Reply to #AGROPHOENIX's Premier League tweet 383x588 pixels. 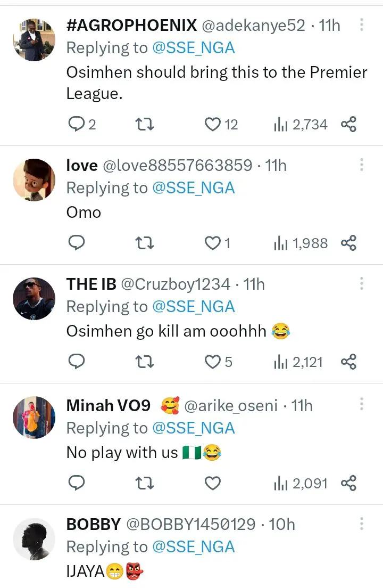tap(77, 125)
